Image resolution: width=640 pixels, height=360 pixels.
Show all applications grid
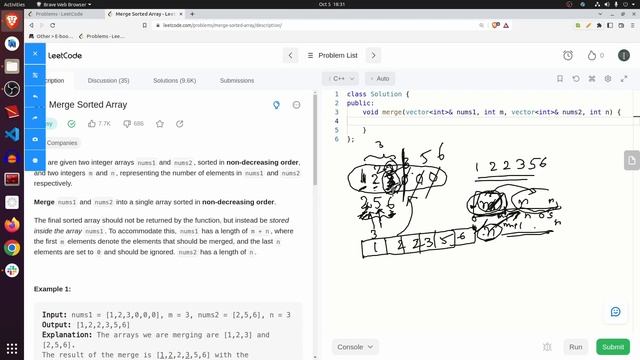(12, 349)
